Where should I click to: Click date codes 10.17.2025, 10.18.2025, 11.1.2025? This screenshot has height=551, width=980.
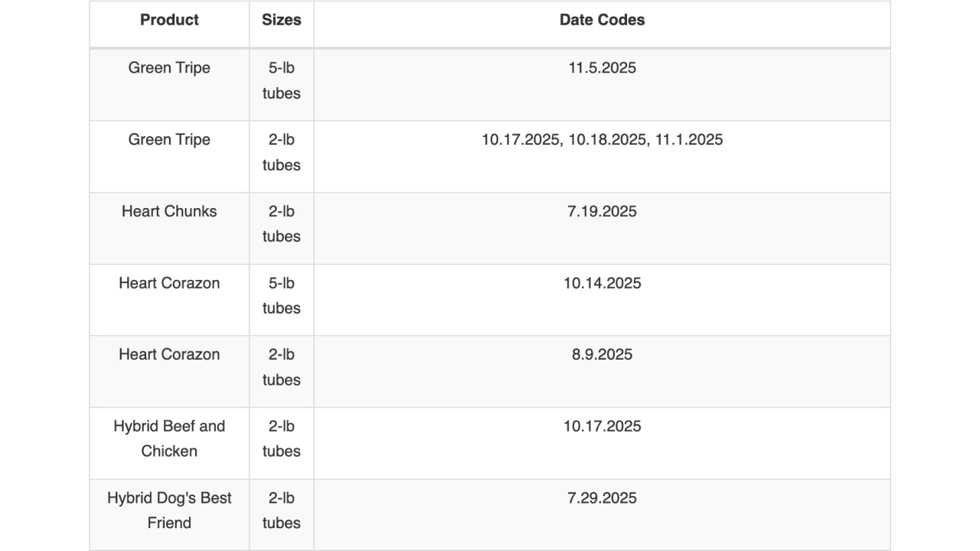(x=602, y=140)
